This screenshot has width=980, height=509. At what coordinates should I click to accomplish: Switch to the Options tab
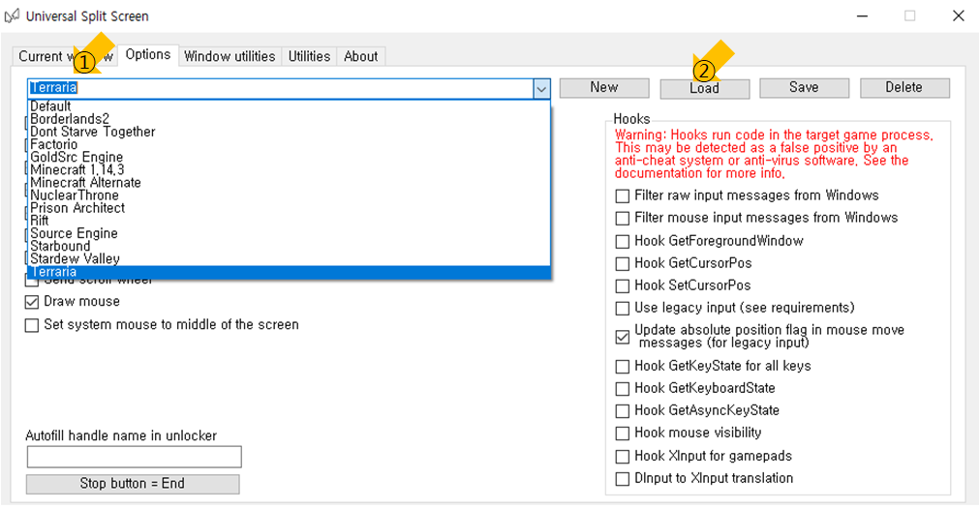point(148,55)
